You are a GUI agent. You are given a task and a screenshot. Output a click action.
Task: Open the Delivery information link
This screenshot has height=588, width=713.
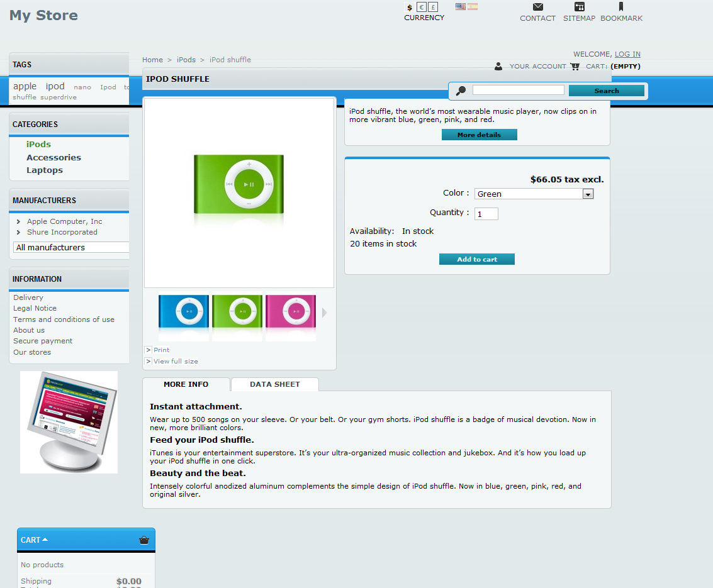28,297
